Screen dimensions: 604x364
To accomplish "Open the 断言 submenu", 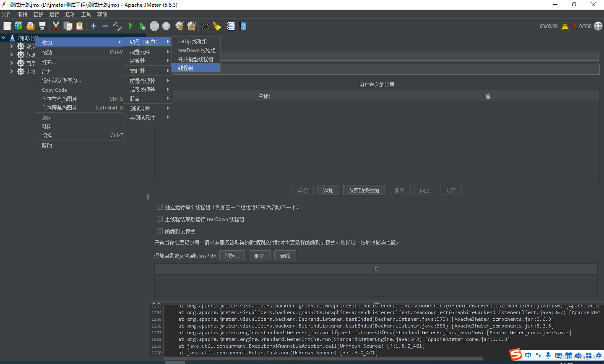I will coord(148,99).
